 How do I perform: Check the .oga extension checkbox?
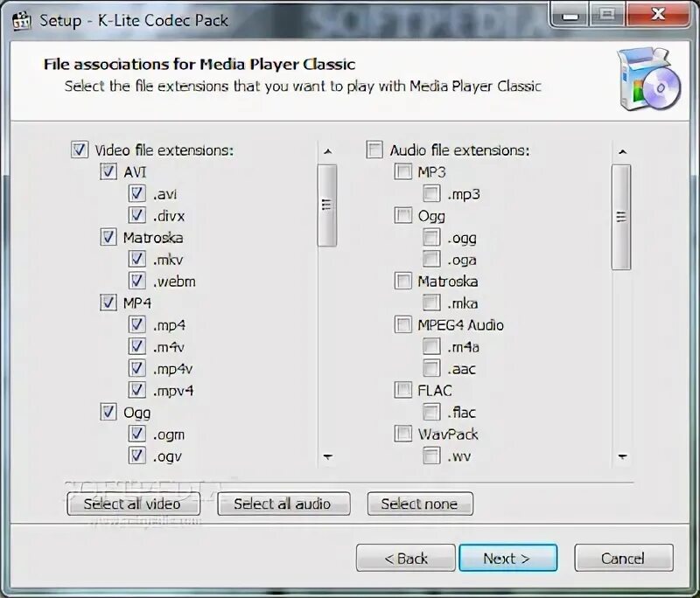pyautogui.click(x=431, y=259)
